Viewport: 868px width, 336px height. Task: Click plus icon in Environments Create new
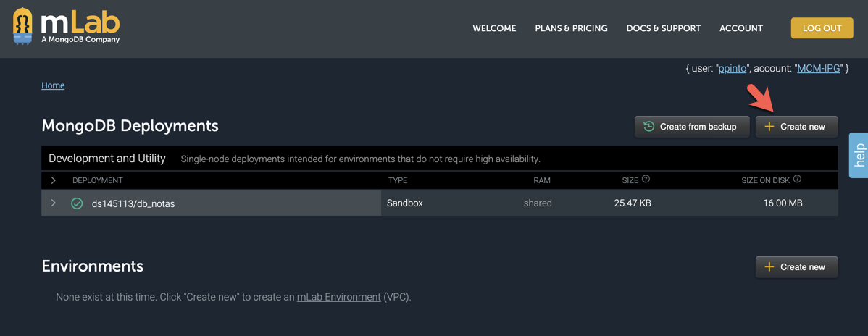(x=769, y=267)
